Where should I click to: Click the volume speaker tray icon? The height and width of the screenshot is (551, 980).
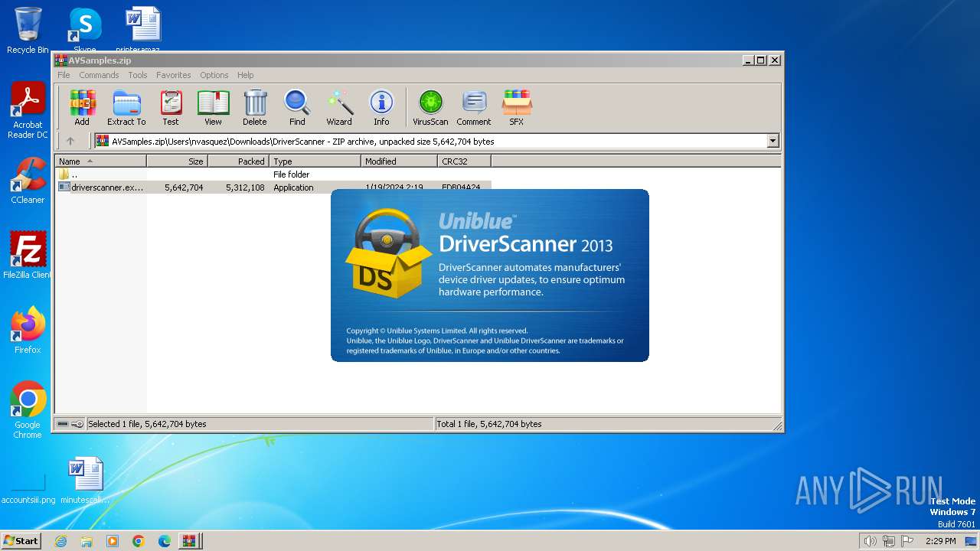[x=870, y=541]
